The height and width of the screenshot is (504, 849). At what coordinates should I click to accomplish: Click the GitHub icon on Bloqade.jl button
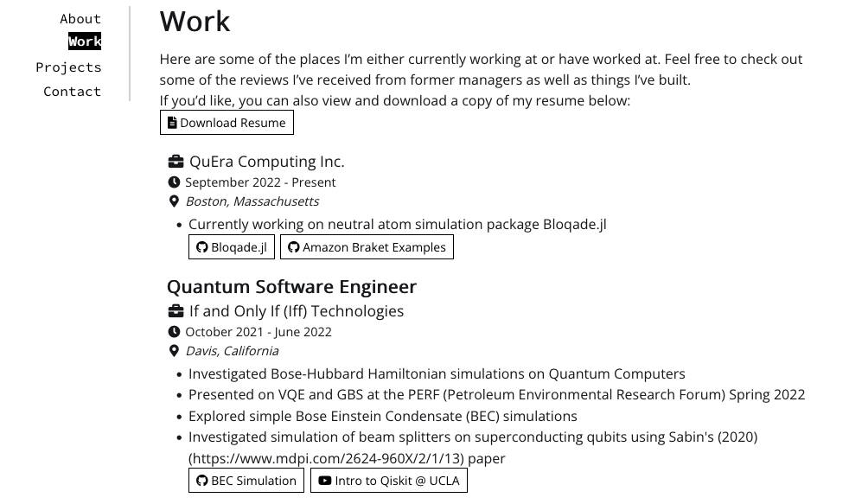coord(202,247)
